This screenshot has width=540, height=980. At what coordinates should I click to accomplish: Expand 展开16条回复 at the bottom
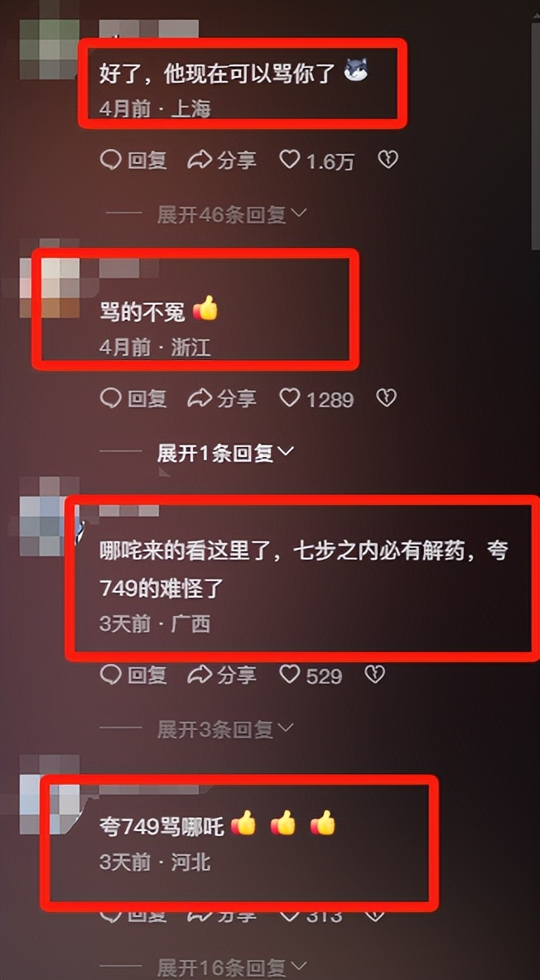click(x=232, y=968)
